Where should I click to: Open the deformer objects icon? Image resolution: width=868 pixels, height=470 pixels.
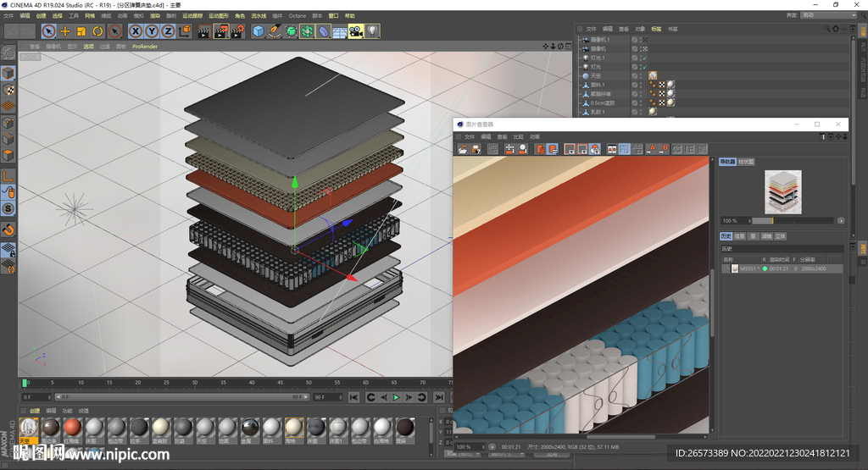(324, 31)
